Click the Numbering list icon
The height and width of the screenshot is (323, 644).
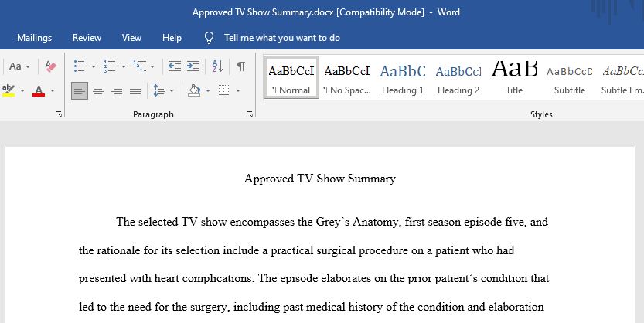pos(110,66)
